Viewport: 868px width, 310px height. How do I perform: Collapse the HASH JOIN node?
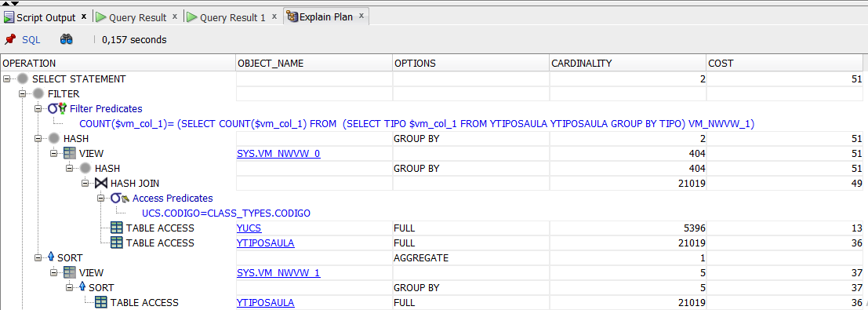tap(85, 184)
